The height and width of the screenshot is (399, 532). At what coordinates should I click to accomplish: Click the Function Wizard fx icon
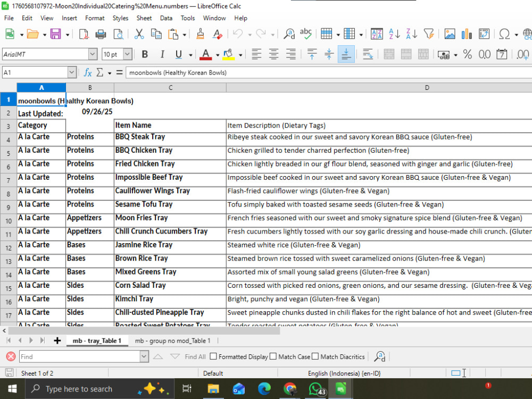point(88,72)
